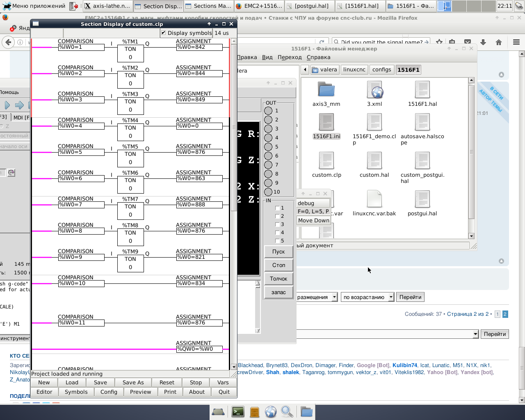Open the forum jump dropdown arrow
Image resolution: width=525 pixels, height=420 pixels.
click(x=475, y=334)
